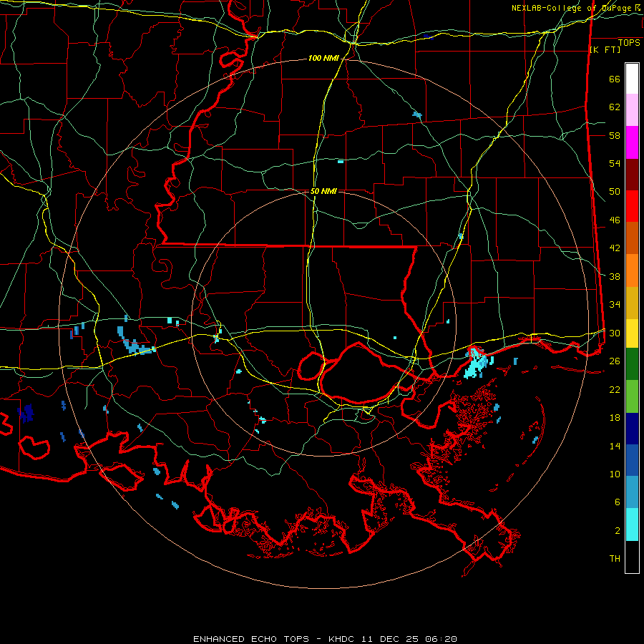The height and width of the screenshot is (644, 644).
Task: Select the light pink legend swatch
Action: coord(632,110)
